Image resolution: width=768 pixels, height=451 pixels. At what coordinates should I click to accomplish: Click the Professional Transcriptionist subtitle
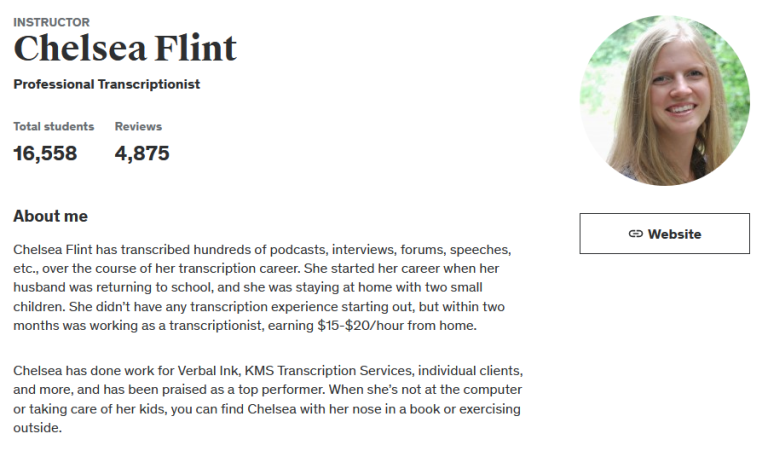107,84
